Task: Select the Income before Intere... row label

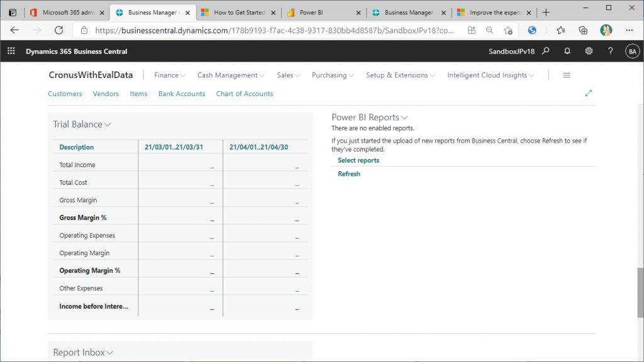Action: [x=94, y=306]
